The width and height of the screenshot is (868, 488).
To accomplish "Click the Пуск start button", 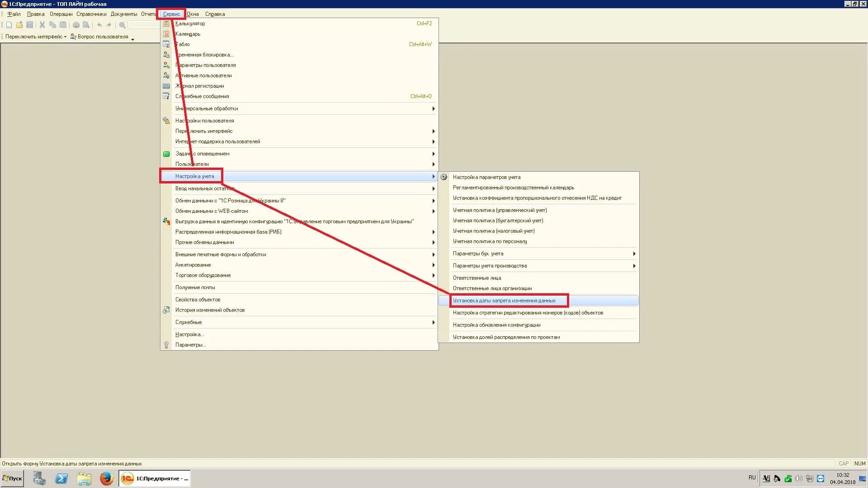I will (13, 478).
